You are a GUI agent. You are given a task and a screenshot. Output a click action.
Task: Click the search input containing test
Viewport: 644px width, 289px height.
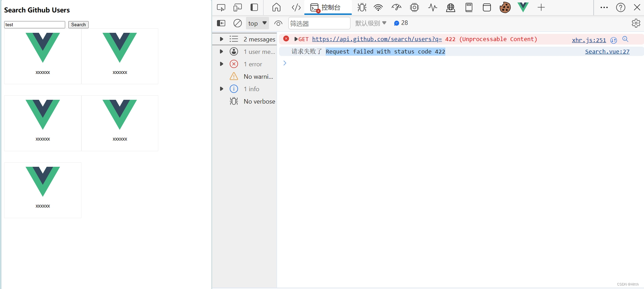pyautogui.click(x=34, y=25)
